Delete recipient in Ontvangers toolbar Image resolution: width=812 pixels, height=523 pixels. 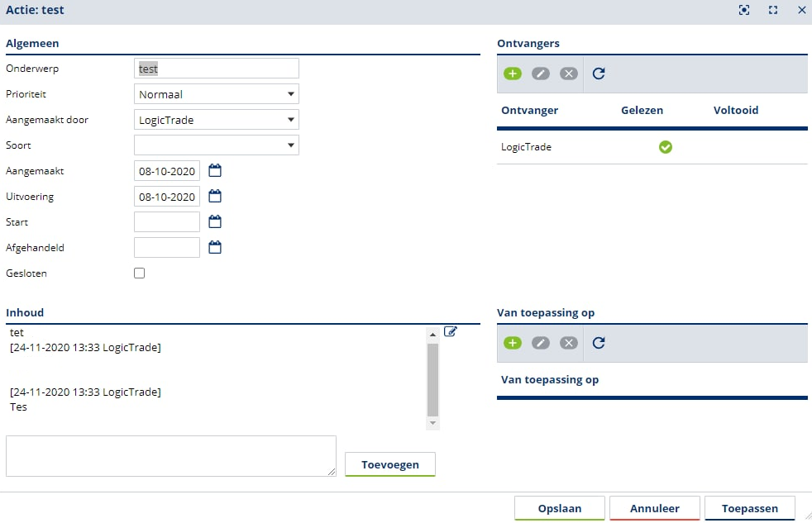click(x=569, y=74)
